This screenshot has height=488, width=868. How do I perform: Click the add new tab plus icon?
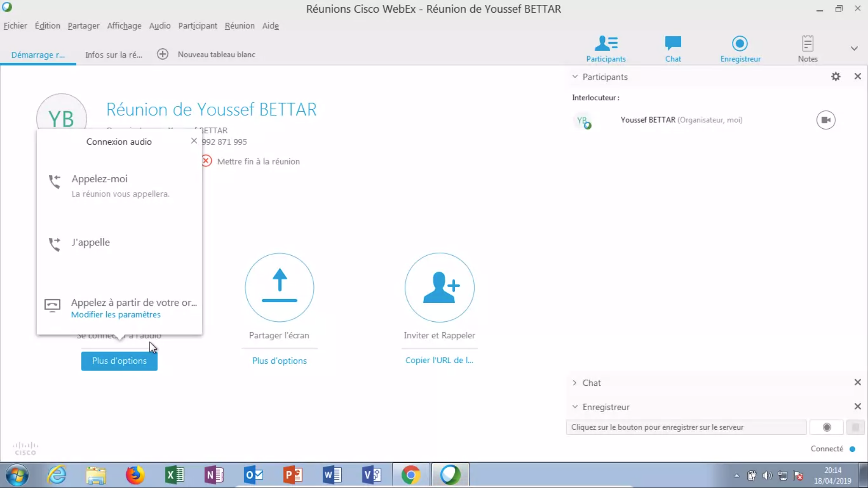[162, 54]
